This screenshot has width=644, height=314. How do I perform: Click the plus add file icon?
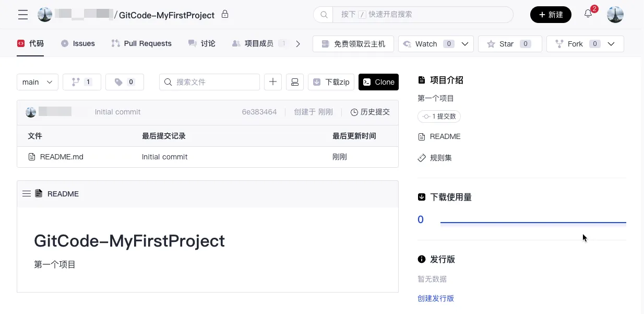[x=273, y=82]
